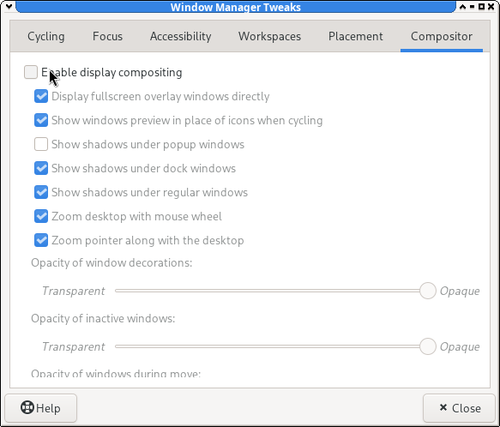The width and height of the screenshot is (500, 427).
Task: Switch to the Cycling tab
Action: [x=46, y=36]
